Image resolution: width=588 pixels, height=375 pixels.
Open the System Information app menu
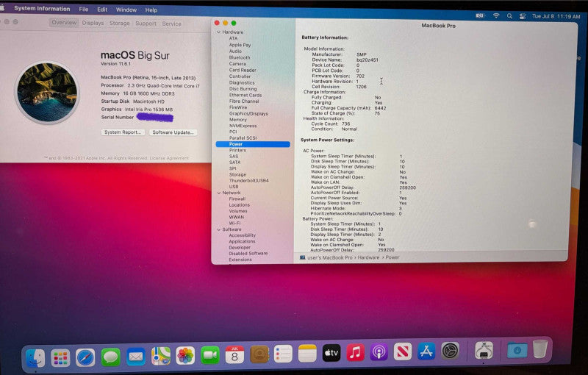(42, 9)
